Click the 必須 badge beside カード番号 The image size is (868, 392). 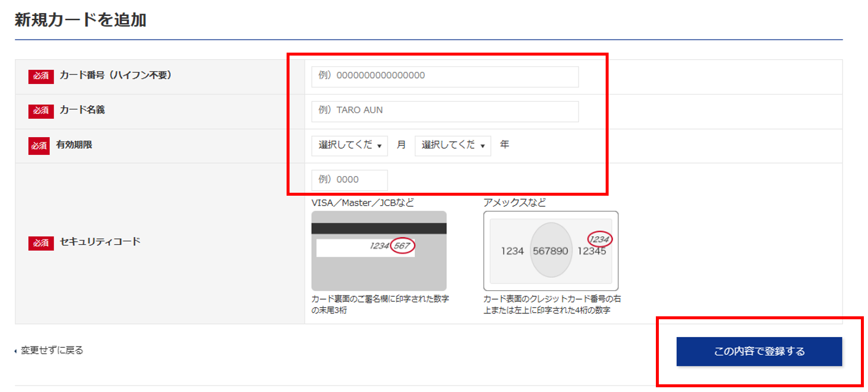pos(41,76)
